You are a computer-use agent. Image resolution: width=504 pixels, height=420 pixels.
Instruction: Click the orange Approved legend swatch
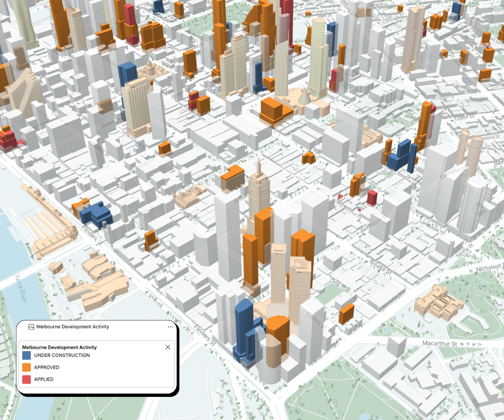click(26, 367)
